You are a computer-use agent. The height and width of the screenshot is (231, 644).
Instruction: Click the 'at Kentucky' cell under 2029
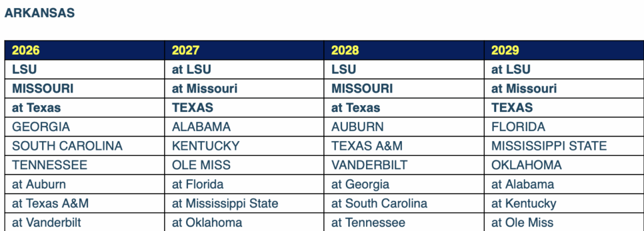(x=564, y=203)
